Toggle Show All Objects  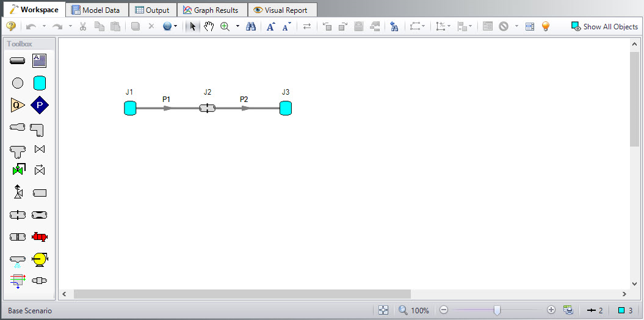tap(604, 26)
